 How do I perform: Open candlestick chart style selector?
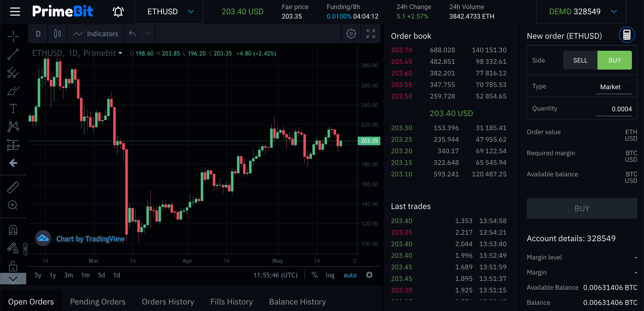57,34
